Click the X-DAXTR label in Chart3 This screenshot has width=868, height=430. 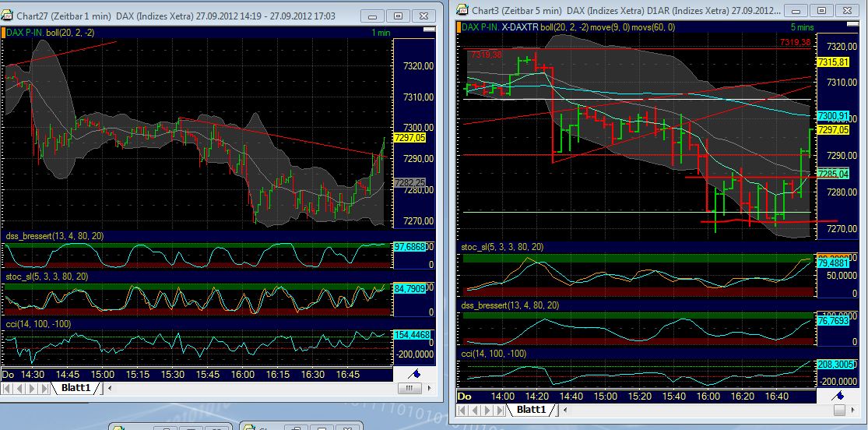point(520,26)
